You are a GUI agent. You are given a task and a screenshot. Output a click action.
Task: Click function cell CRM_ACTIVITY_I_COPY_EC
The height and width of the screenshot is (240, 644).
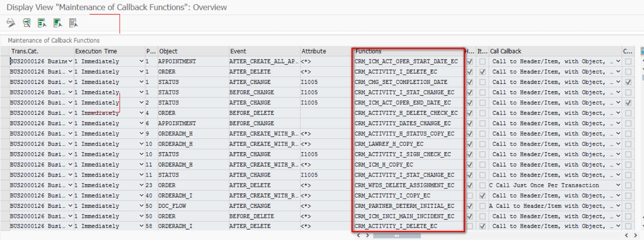click(x=408, y=196)
